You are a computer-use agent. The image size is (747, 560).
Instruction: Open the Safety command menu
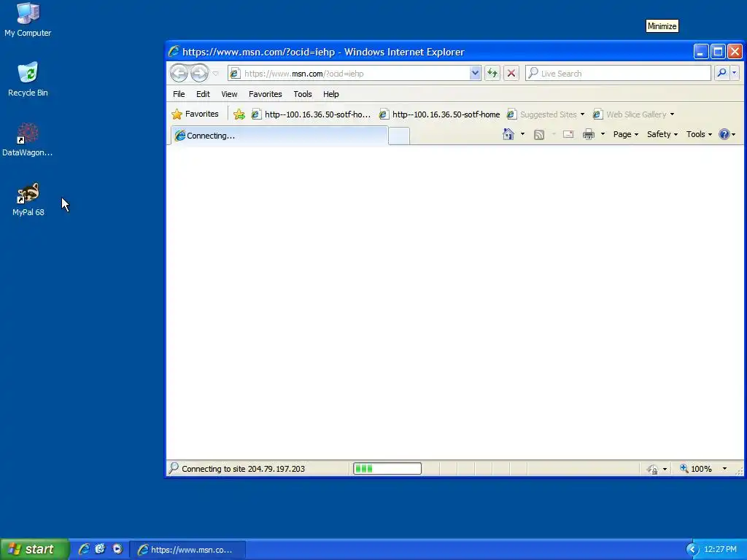point(662,134)
